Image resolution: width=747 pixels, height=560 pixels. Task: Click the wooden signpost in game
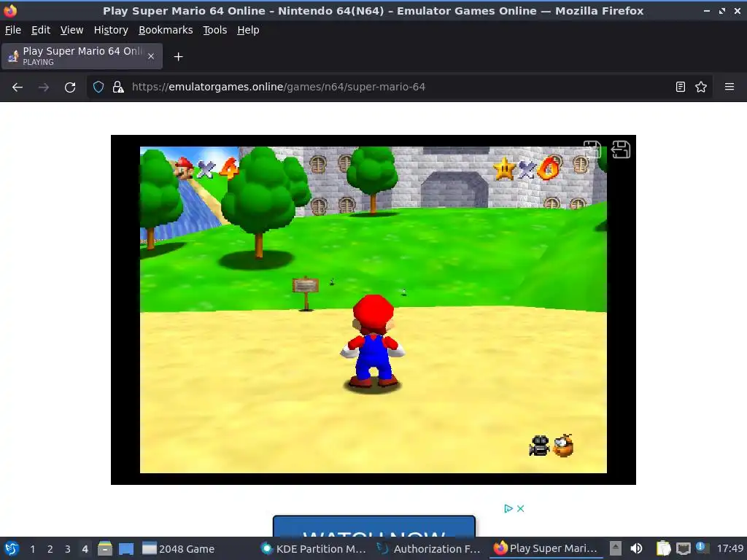pyautogui.click(x=306, y=293)
